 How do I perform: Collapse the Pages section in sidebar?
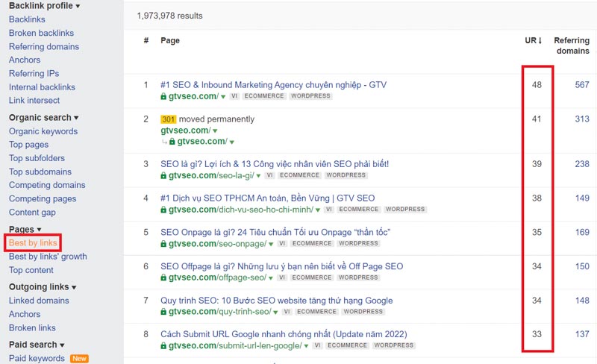click(x=40, y=230)
